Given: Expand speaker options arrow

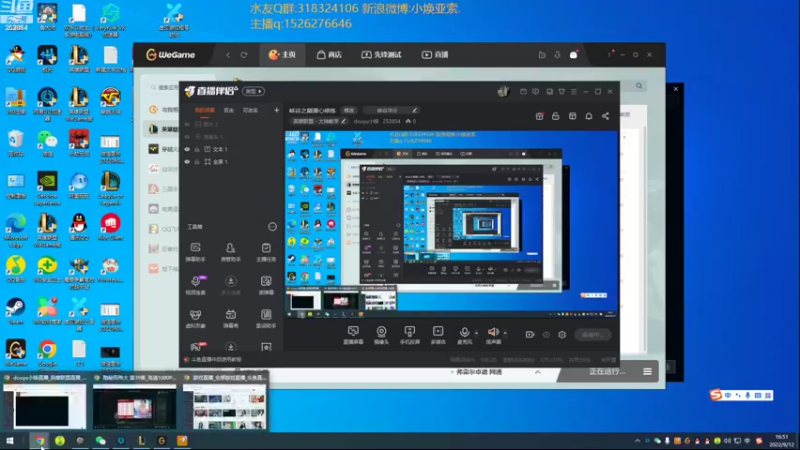Looking at the screenshot, I should tap(505, 333).
